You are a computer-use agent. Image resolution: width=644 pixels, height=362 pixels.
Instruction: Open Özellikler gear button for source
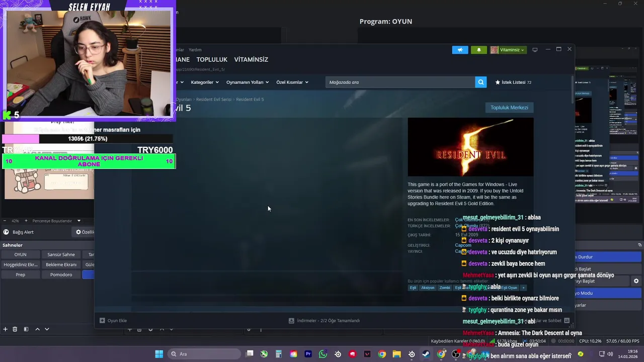click(84, 232)
